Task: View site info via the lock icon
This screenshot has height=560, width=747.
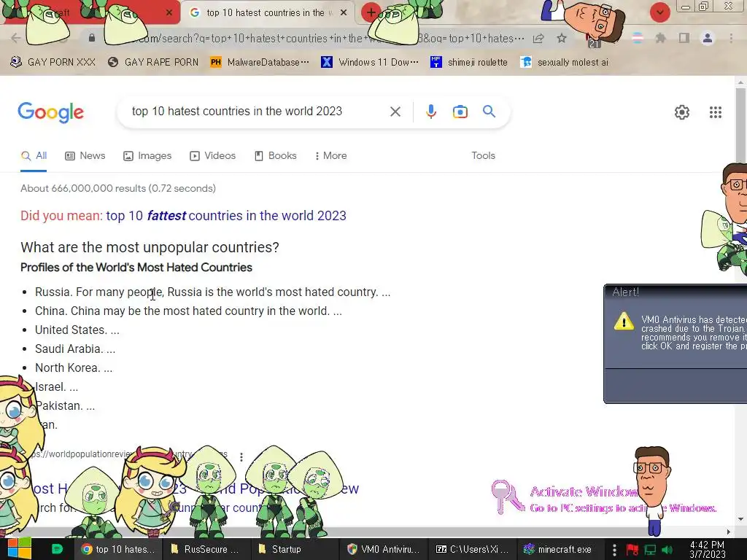Action: [91, 38]
